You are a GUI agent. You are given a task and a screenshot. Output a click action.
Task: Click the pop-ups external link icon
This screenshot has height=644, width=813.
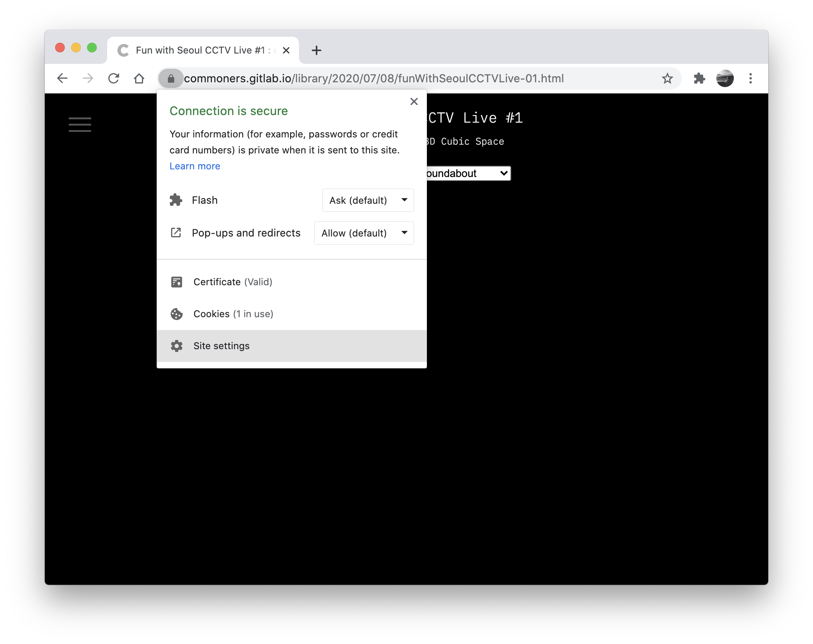point(176,233)
